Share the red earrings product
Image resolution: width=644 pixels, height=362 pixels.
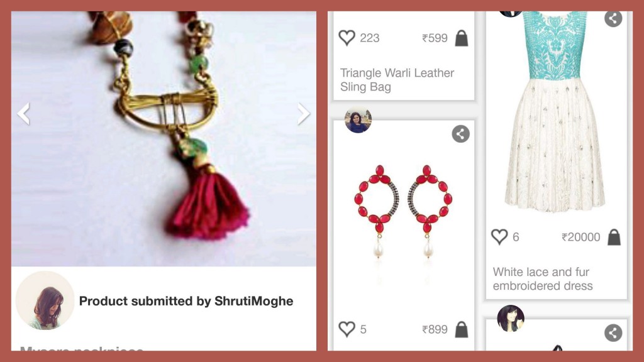pos(460,134)
